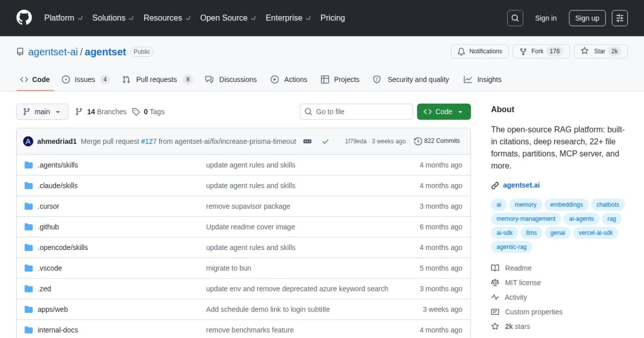The width and height of the screenshot is (644, 338).
Task: Click the Custom properties note icon
Action: (x=495, y=312)
